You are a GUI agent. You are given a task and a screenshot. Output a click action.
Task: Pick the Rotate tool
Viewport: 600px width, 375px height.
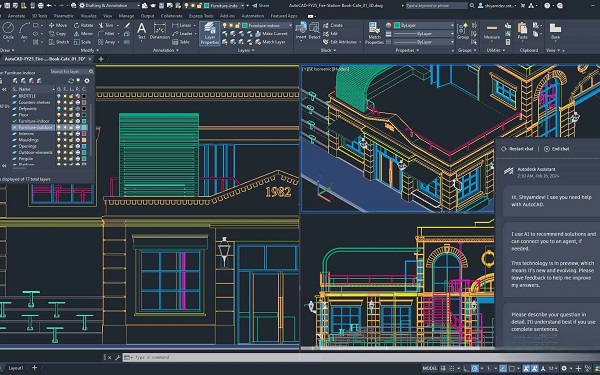click(83, 25)
